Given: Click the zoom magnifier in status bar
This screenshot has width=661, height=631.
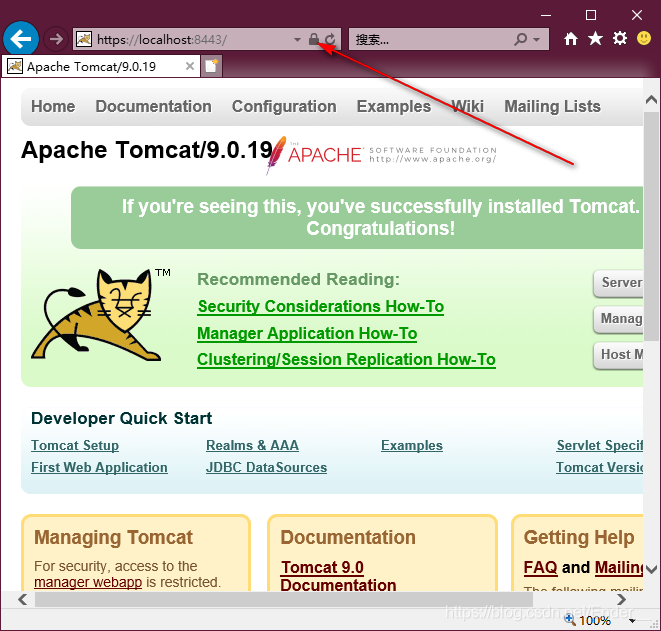Looking at the screenshot, I should tap(570, 620).
